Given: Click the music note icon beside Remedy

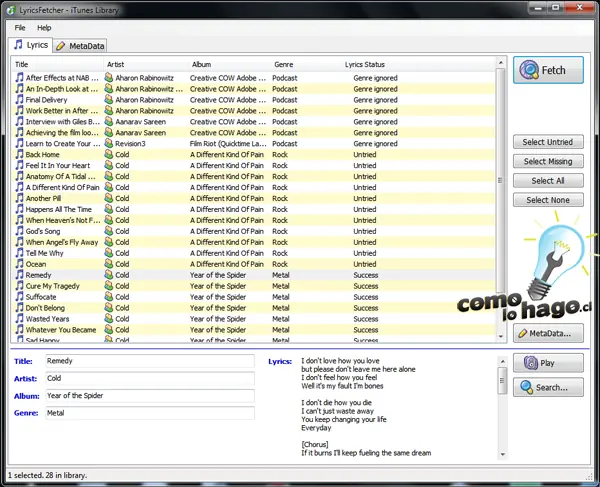Looking at the screenshot, I should 19,275.
